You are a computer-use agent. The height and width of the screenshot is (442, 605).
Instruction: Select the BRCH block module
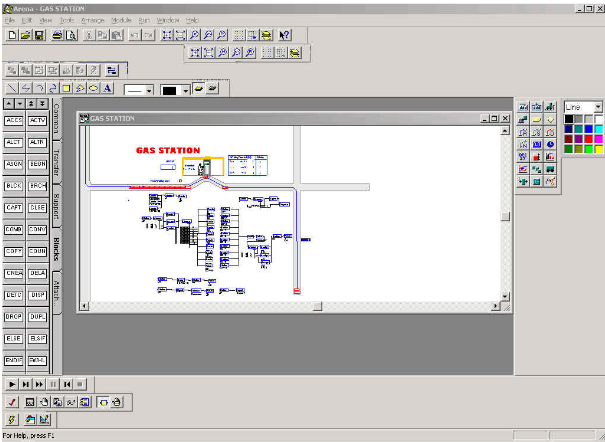[x=37, y=186]
